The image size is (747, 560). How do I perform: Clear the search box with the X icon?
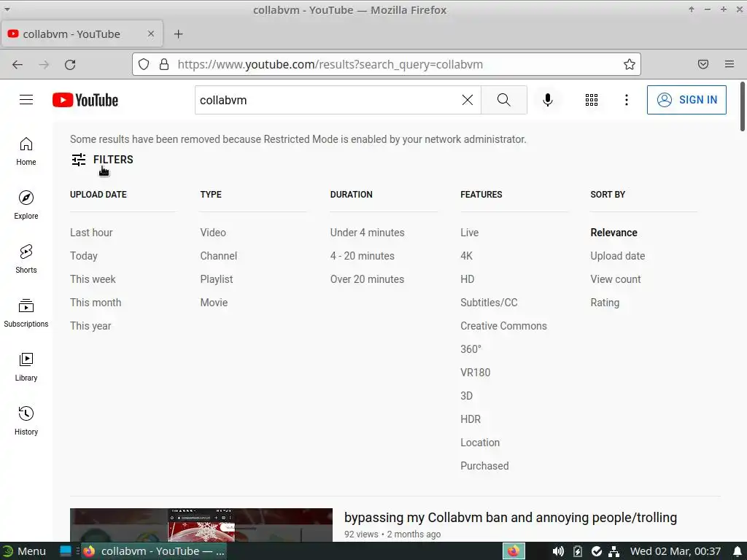(x=468, y=100)
